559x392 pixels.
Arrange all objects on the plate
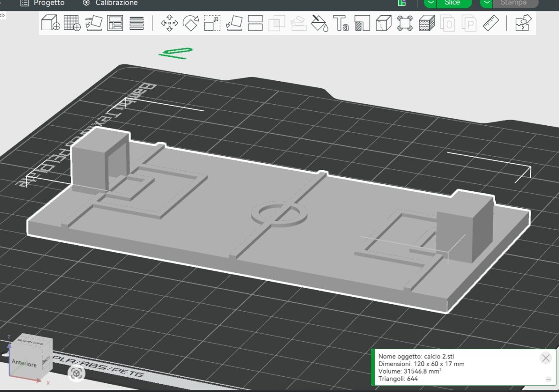(x=115, y=23)
